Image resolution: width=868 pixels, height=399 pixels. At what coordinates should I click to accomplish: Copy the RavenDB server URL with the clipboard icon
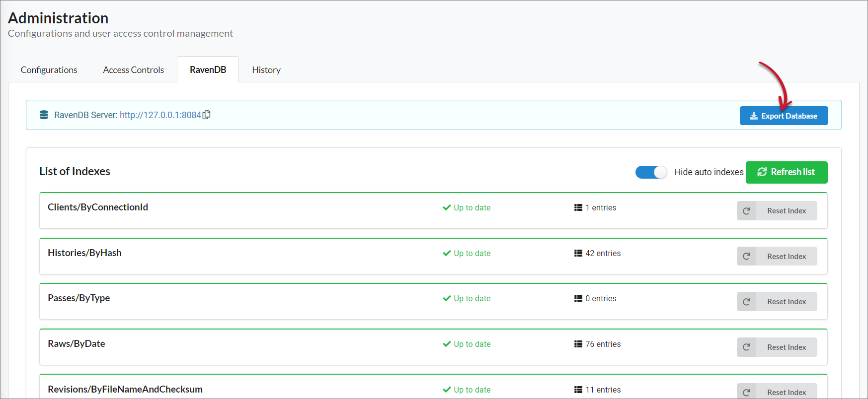(x=207, y=115)
